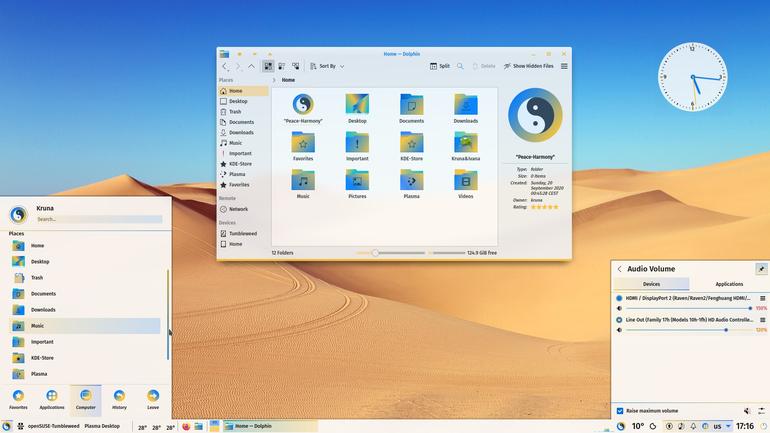
Task: Select Line Out audio device radio button
Action: pyautogui.click(x=619, y=320)
